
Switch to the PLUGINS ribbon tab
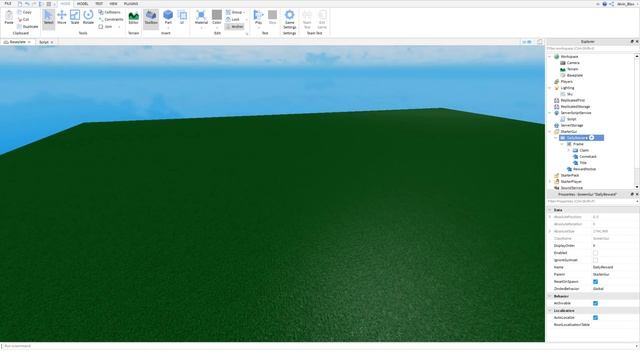pos(131,4)
